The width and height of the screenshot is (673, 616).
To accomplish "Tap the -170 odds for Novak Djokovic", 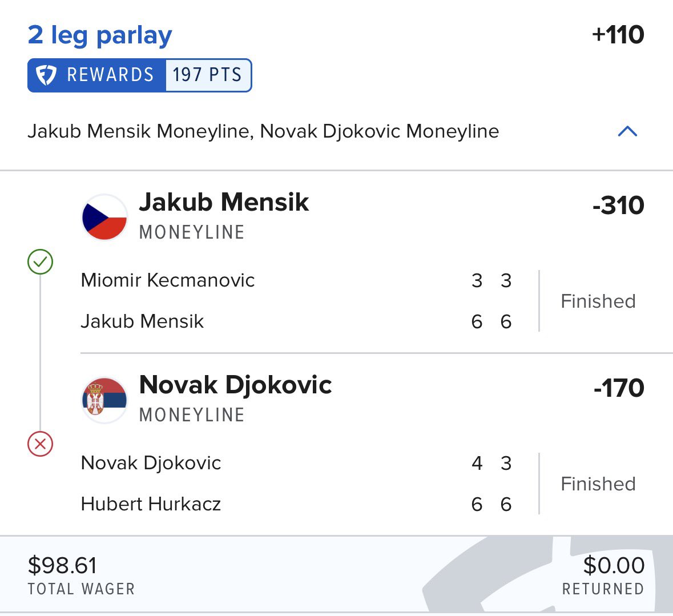I will pyautogui.click(x=619, y=388).
